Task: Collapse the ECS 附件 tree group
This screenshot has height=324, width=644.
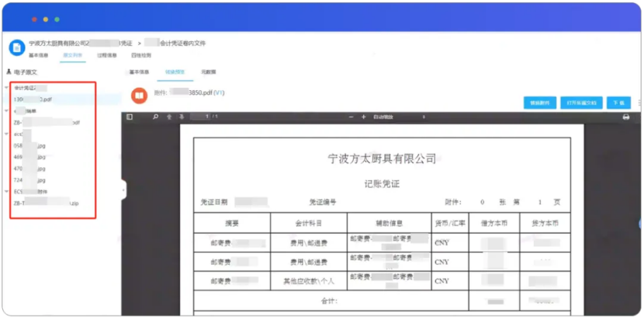Action: click(x=6, y=191)
